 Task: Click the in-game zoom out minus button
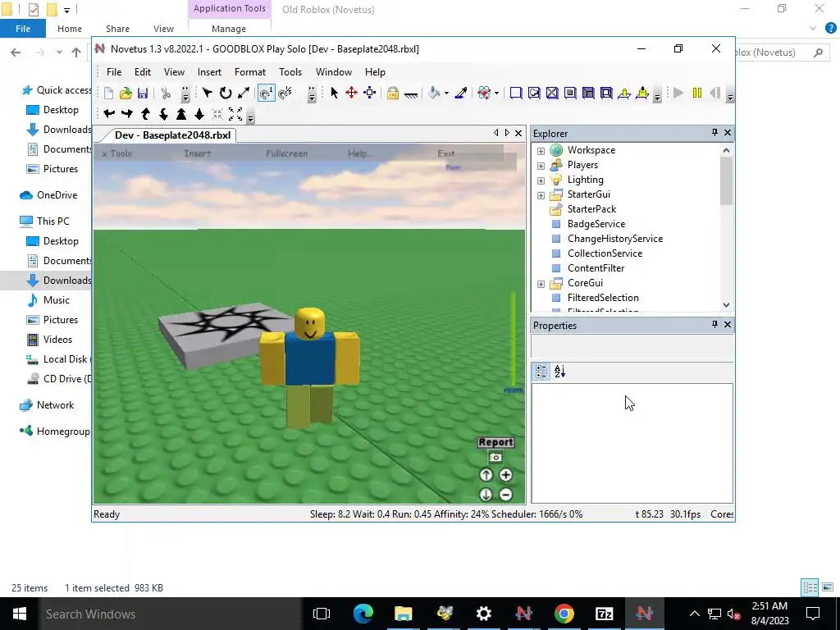pyautogui.click(x=505, y=495)
